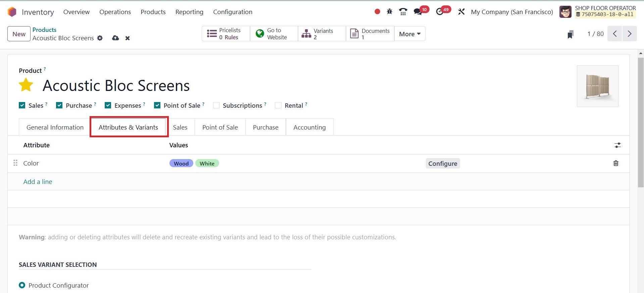Uncheck the Sales checkbox
This screenshot has height=293, width=644.
click(x=22, y=105)
